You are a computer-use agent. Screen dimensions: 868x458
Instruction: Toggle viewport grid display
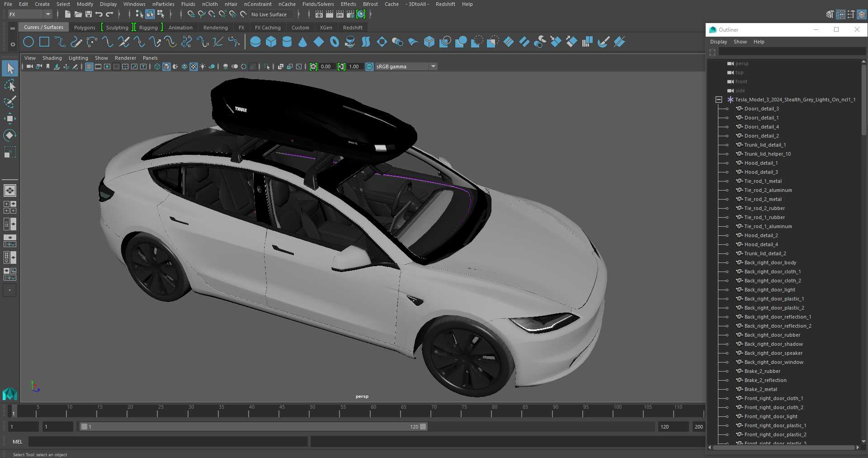(x=89, y=67)
